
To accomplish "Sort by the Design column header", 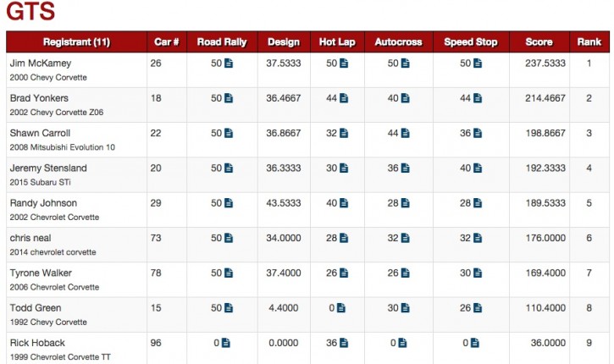I will tap(283, 41).
